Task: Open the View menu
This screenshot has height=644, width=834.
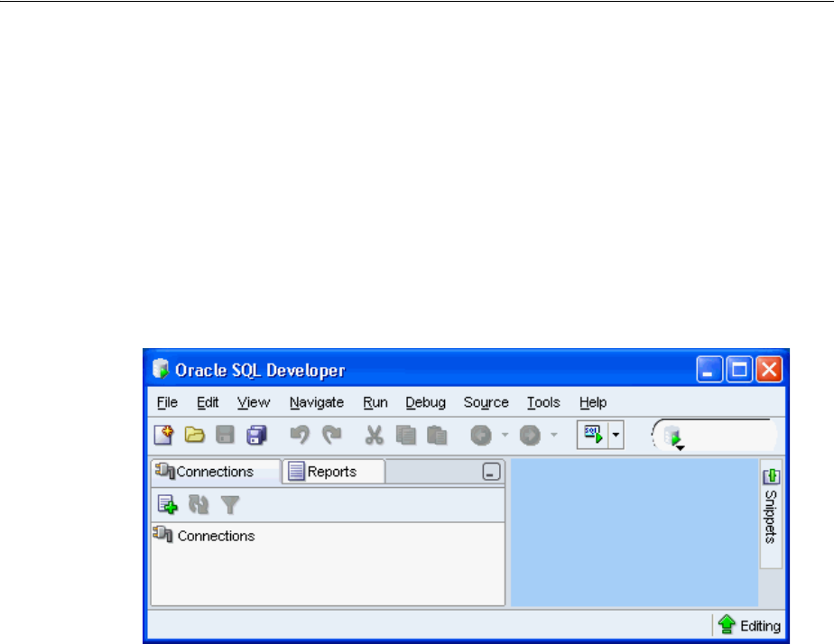Action: [x=253, y=402]
